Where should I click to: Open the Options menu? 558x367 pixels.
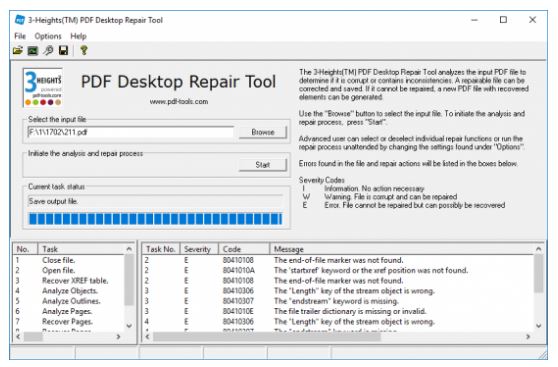pos(48,36)
